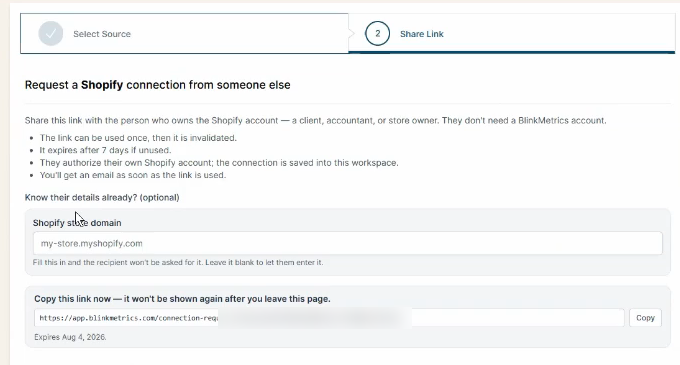Click the 'Shopify store domain' label
680x365 pixels.
[77, 222]
